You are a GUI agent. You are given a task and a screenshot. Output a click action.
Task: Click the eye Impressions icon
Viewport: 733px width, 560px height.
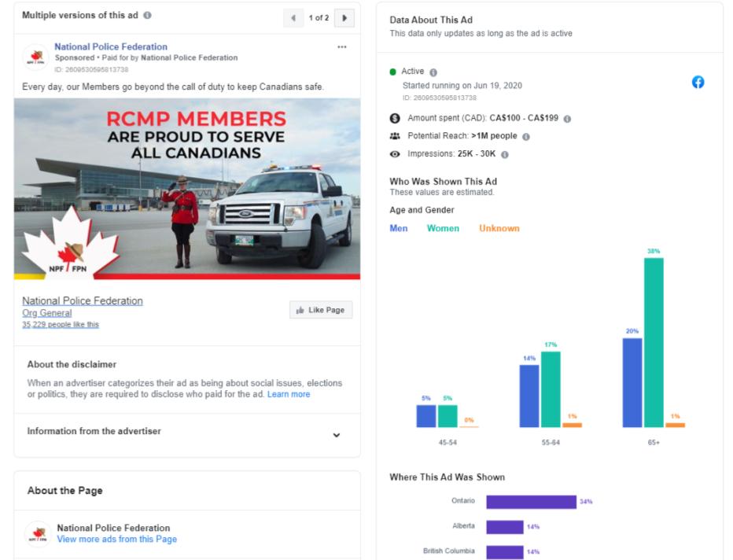click(x=395, y=154)
